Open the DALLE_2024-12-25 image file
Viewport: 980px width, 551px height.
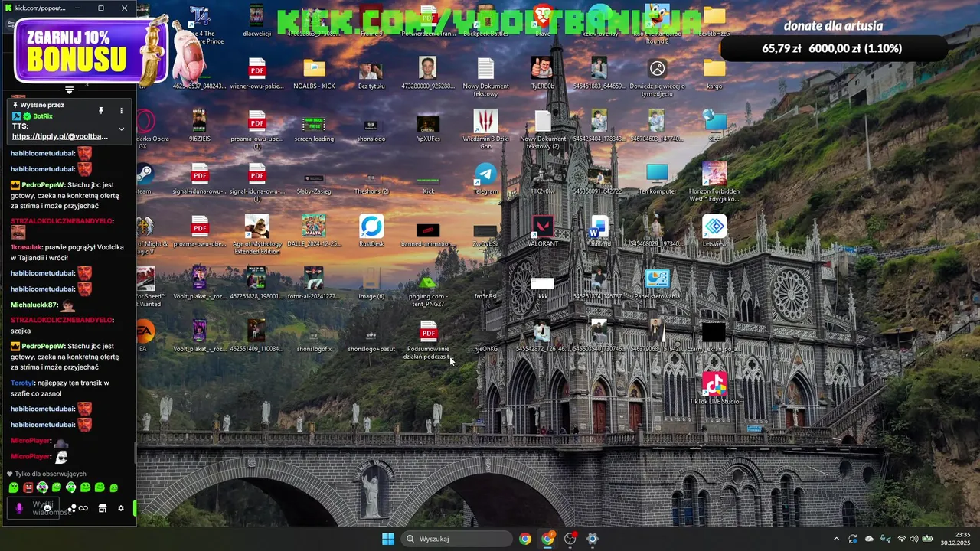pos(314,231)
